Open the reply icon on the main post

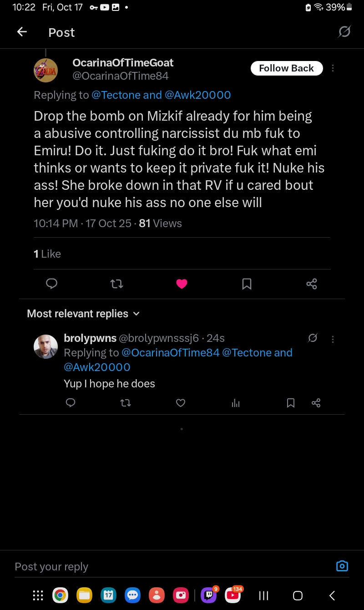click(x=52, y=284)
